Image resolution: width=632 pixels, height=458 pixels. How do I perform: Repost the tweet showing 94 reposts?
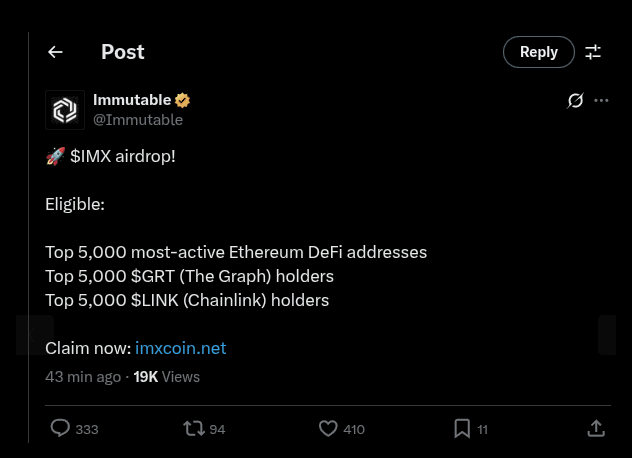point(194,428)
